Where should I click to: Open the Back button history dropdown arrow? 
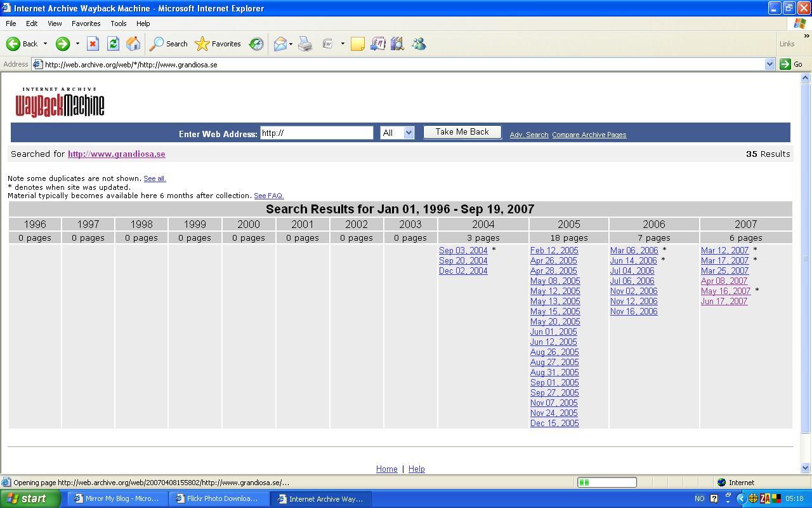(45, 44)
